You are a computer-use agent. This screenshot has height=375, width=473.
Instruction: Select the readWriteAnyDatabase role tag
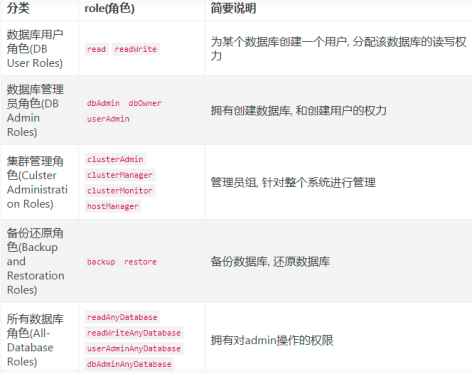point(134,333)
